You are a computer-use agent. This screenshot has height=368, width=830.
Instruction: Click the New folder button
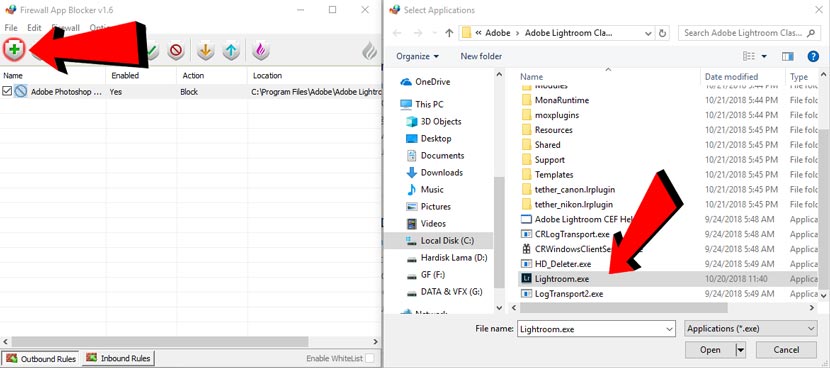point(481,56)
